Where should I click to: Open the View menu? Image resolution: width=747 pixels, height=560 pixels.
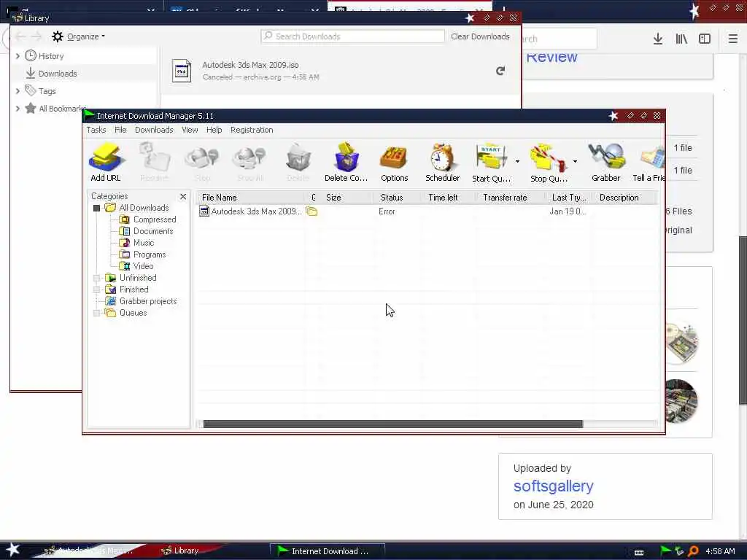[190, 130]
